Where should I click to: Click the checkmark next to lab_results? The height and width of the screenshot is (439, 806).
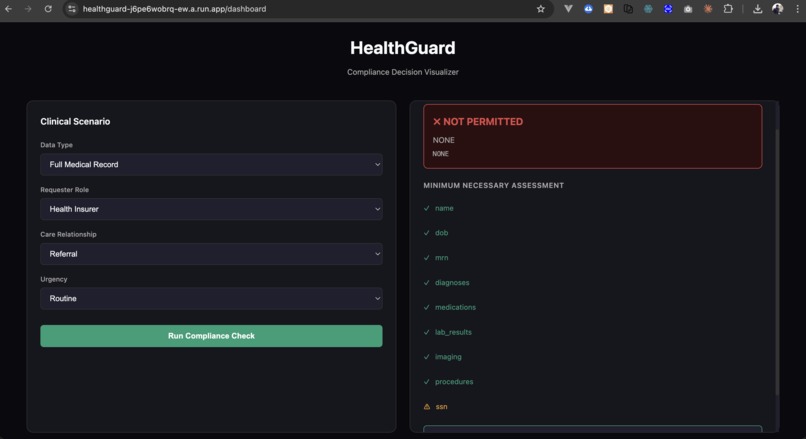pos(427,332)
